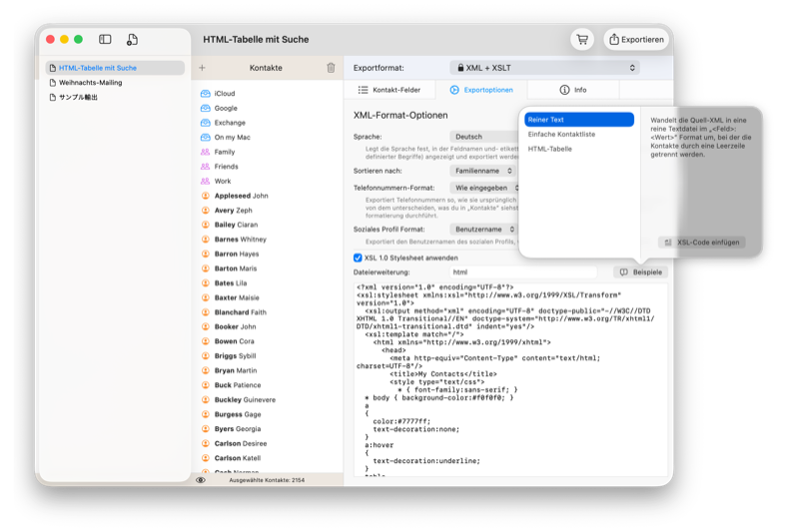Uncheck XSL 1.0 Stylesheet anwenden checkbox
The height and width of the screenshot is (532, 785).
(359, 257)
